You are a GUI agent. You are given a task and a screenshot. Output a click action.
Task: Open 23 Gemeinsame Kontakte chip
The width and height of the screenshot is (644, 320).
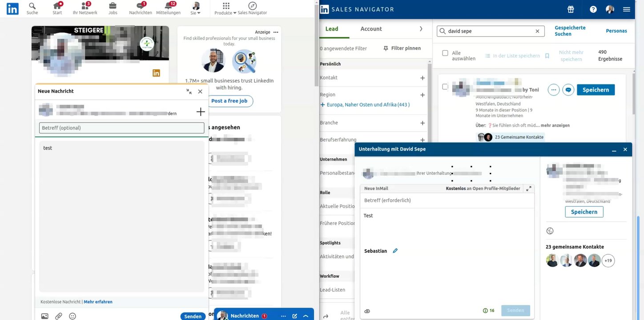(x=511, y=137)
